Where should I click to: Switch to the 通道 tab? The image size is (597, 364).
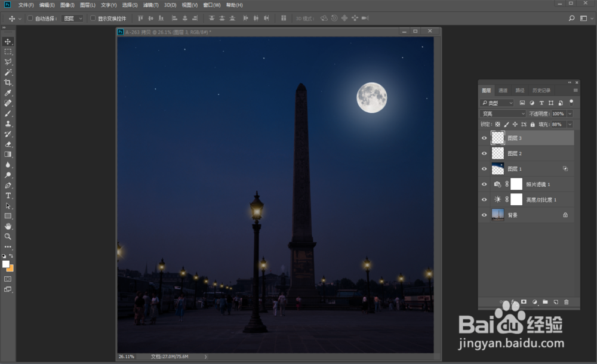click(x=503, y=90)
